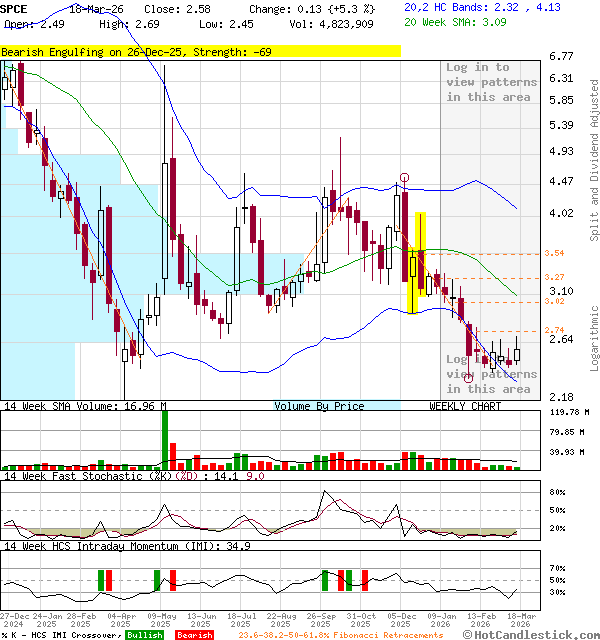Click the Volume By Price label
Viewport: 600px width, 640px height.
tap(319, 406)
